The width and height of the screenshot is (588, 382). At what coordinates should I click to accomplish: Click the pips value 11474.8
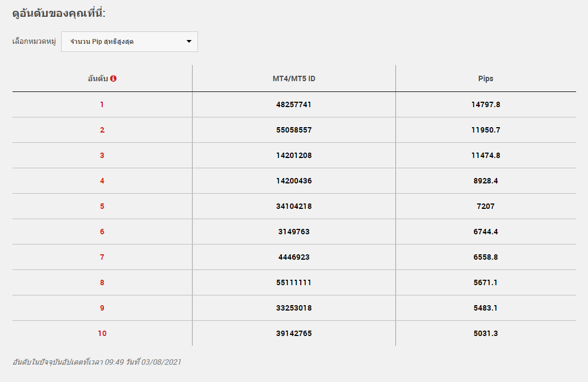tap(486, 155)
